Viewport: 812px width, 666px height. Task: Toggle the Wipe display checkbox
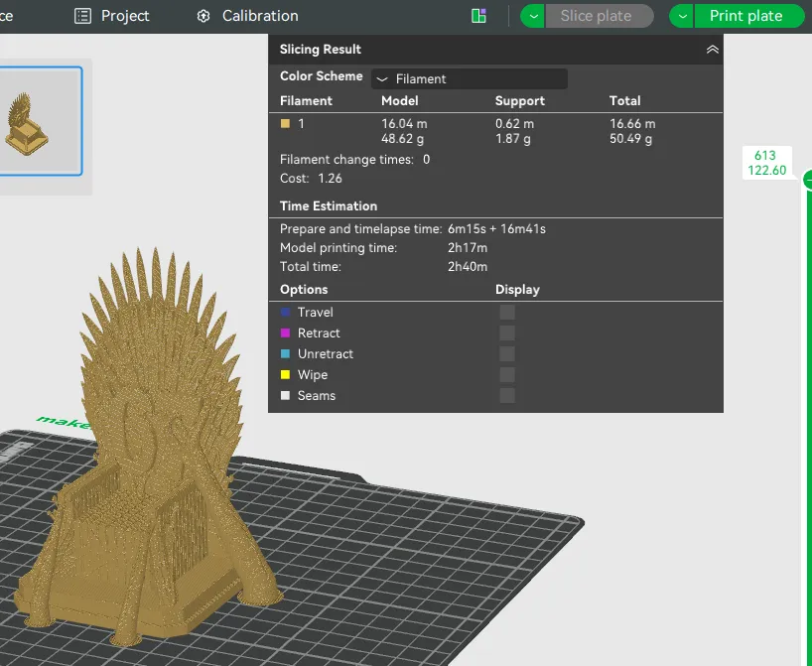point(507,374)
